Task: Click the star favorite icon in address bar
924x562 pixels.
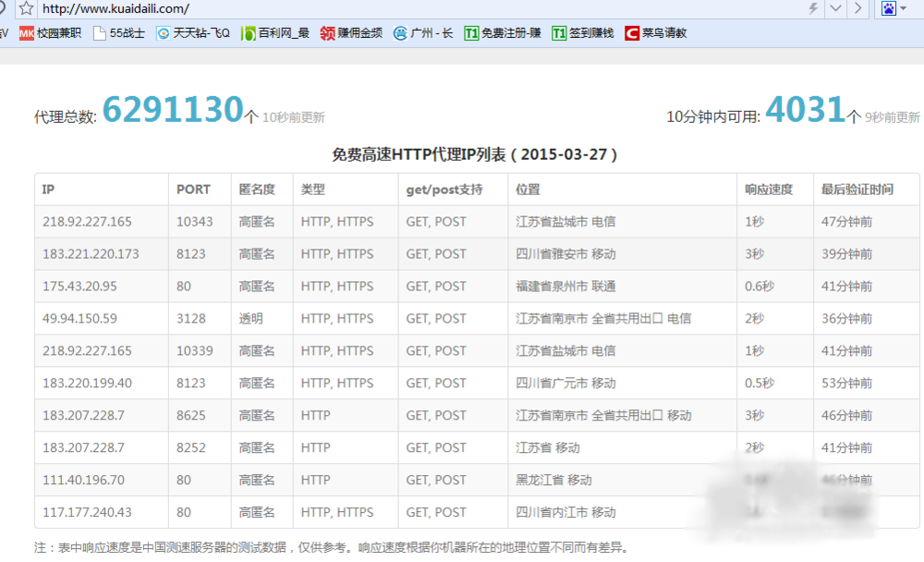Action: [27, 8]
